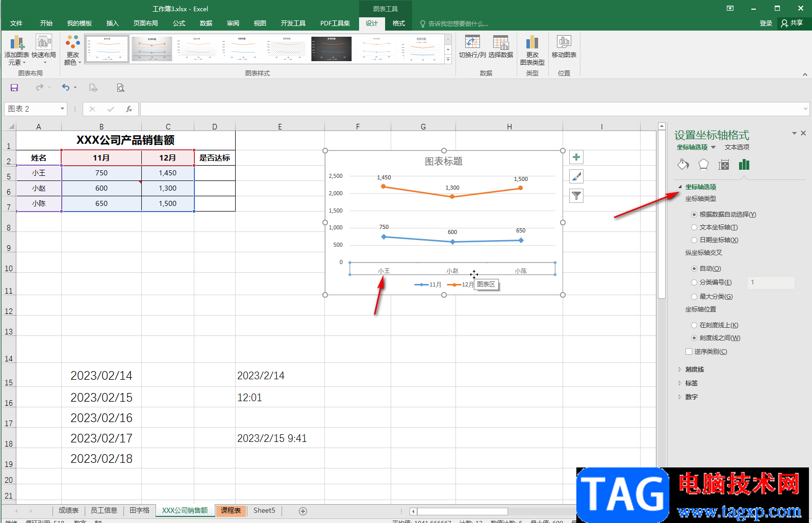The width and height of the screenshot is (812, 523).
Task: Open Text Options in Format Axis pane
Action: [x=737, y=147]
